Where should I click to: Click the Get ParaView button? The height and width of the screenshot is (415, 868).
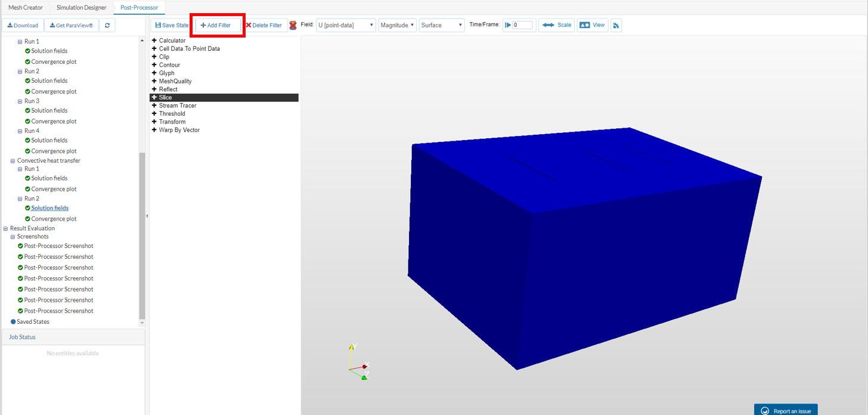coord(71,25)
